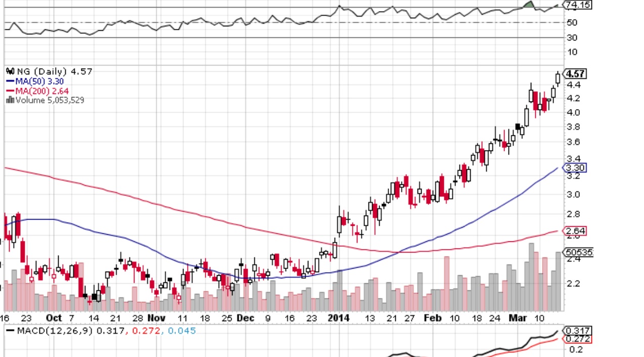Click the 3.8 price axis label
The image size is (644, 357).
[574, 127]
